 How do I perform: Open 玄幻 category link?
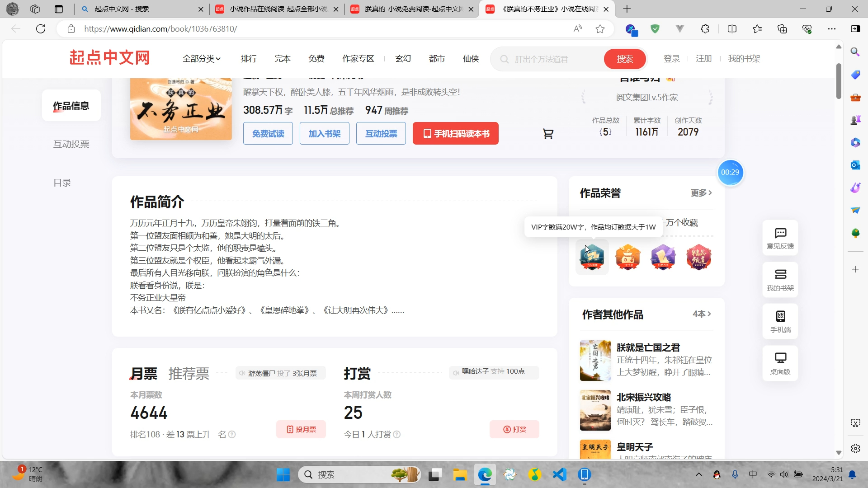tap(403, 59)
